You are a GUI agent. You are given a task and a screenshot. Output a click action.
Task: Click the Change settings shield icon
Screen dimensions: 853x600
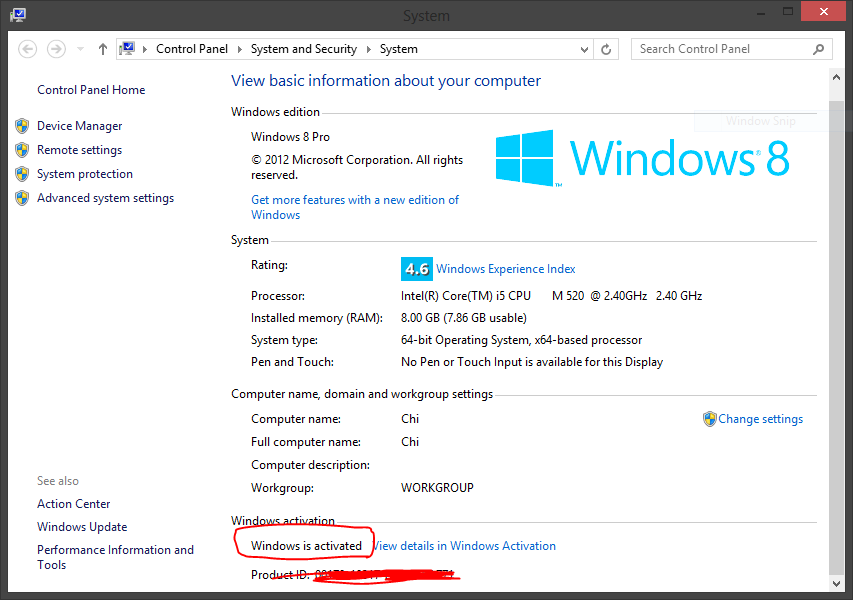point(709,419)
